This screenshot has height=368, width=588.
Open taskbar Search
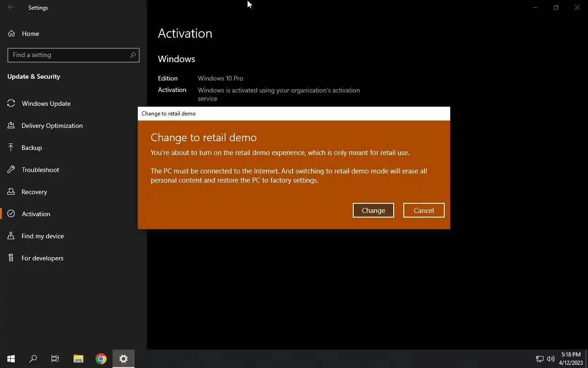33,359
